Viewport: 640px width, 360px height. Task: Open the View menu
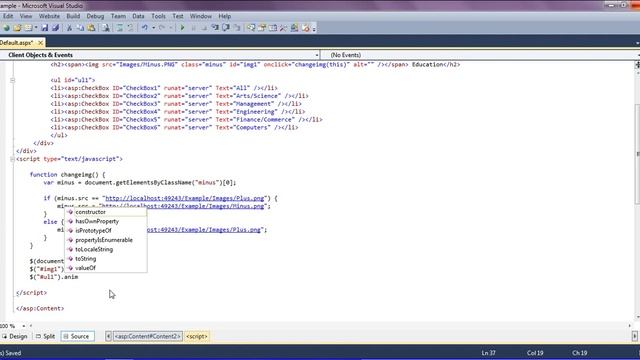click(x=26, y=16)
